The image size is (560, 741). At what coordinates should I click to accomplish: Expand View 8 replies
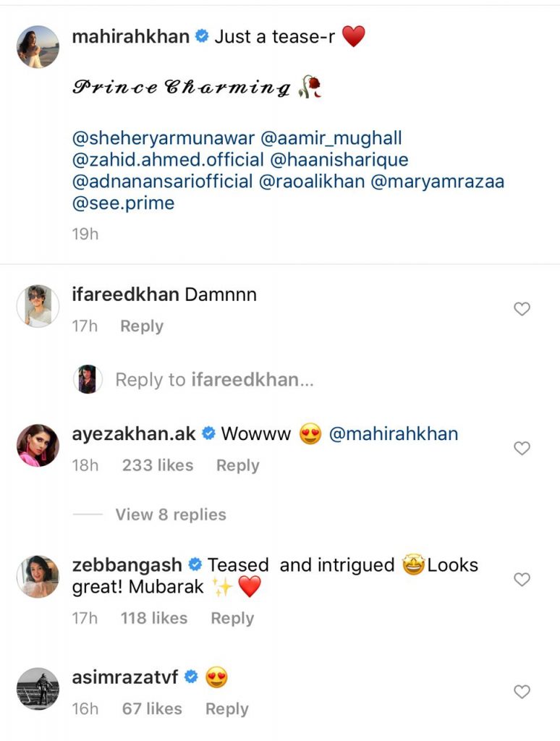[171, 515]
